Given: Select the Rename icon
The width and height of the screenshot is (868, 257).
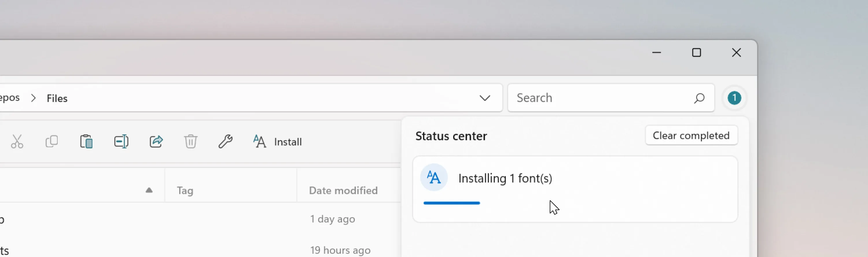Looking at the screenshot, I should (121, 141).
